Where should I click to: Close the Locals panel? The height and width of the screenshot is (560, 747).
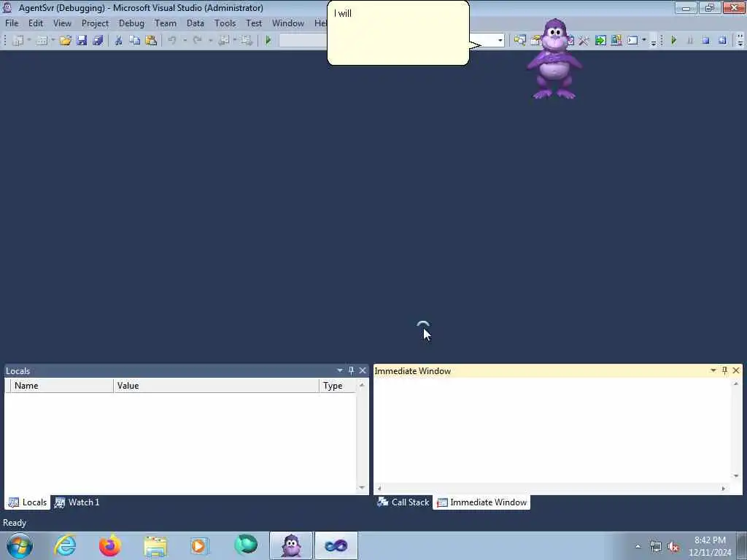363,370
